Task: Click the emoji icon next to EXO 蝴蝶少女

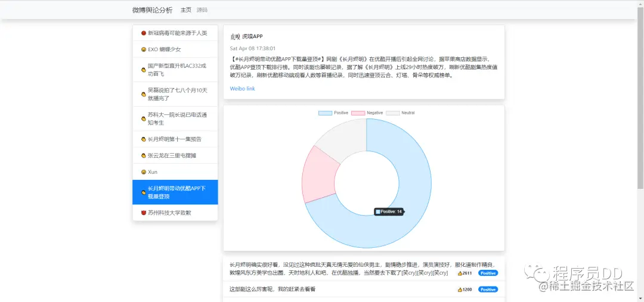Action: coord(143,49)
